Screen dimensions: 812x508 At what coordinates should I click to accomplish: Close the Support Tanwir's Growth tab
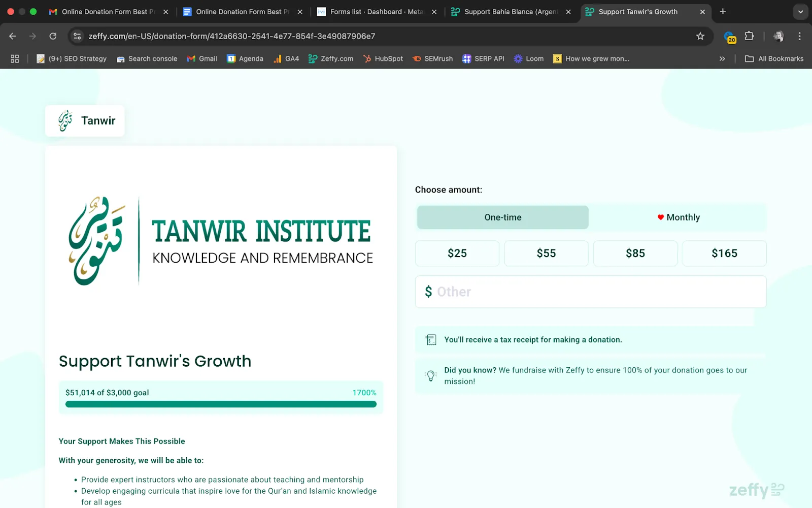(x=702, y=12)
